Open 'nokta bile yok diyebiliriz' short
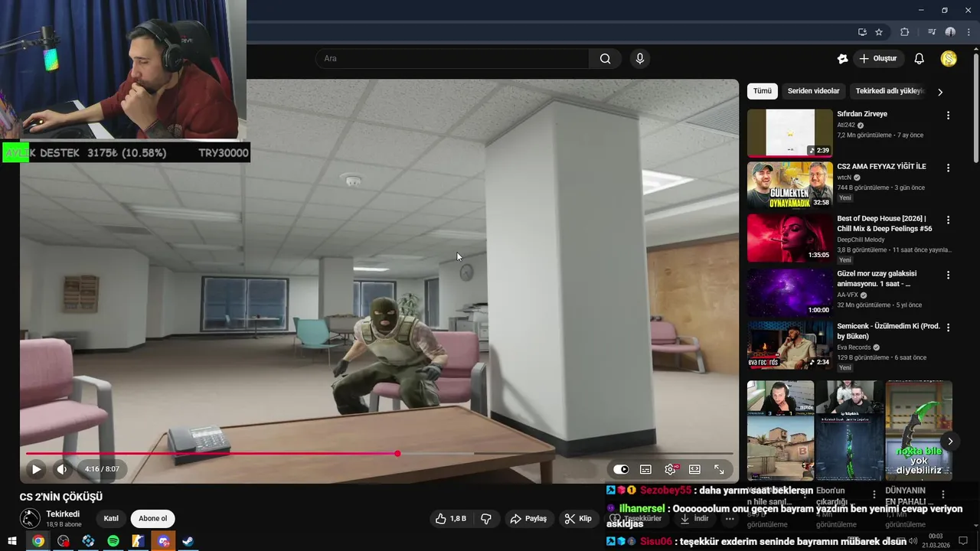This screenshot has width=980, height=551. tap(919, 431)
